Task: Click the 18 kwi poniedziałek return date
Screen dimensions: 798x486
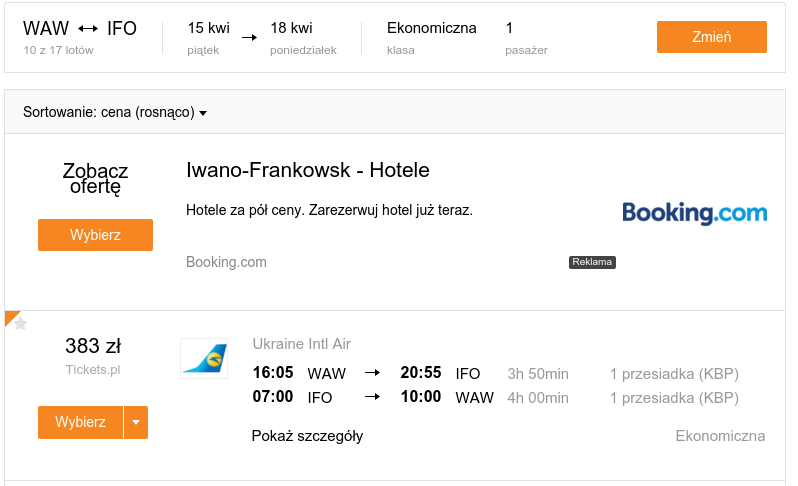Action: (303, 38)
